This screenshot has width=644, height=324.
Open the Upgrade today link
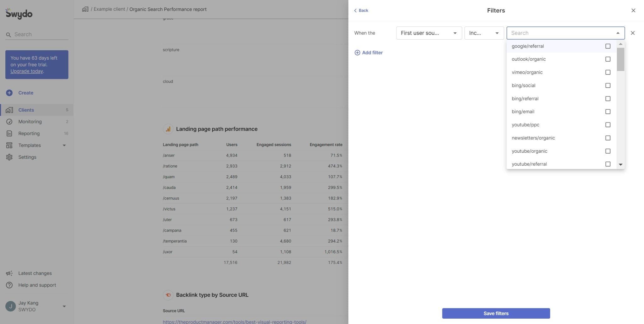pos(27,71)
